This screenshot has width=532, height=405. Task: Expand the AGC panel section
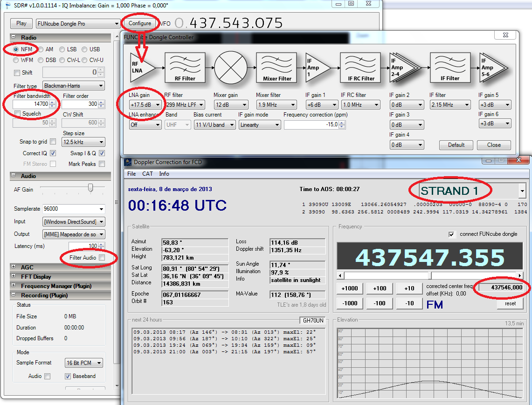coord(14,268)
